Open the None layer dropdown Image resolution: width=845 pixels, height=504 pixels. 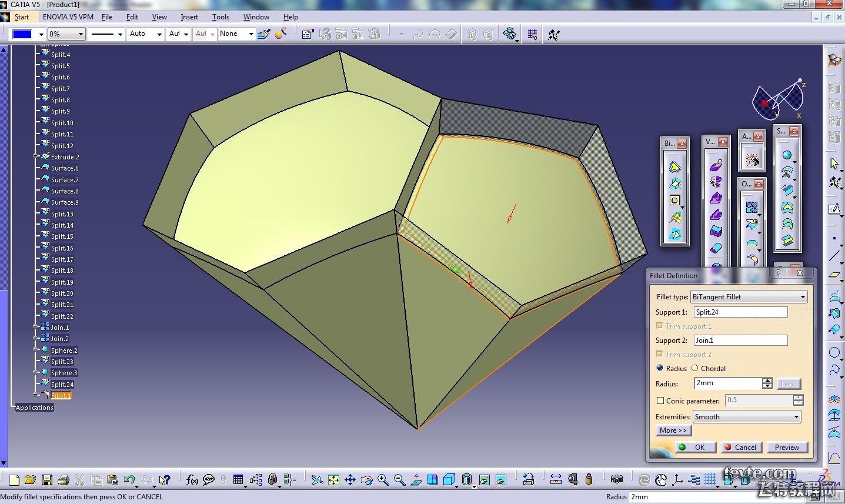point(251,34)
